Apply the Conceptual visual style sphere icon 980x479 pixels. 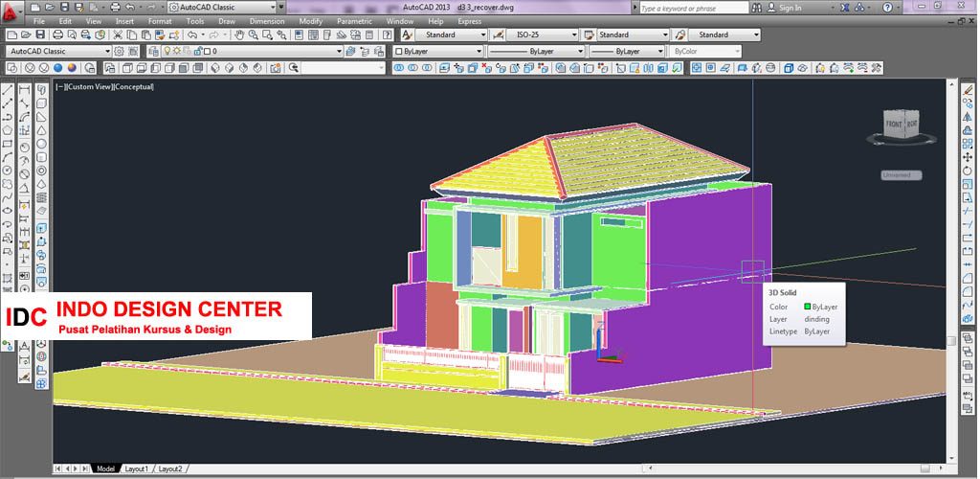(x=73, y=67)
